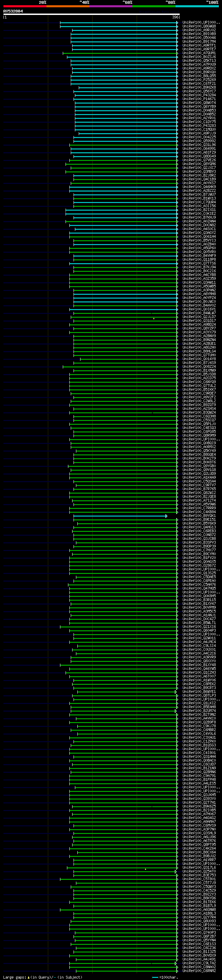Image resolution: width=222 pixels, height=980 pixels.
Task: Select the UniRef100_B9YQK1 label
Action: tap(199, 516)
